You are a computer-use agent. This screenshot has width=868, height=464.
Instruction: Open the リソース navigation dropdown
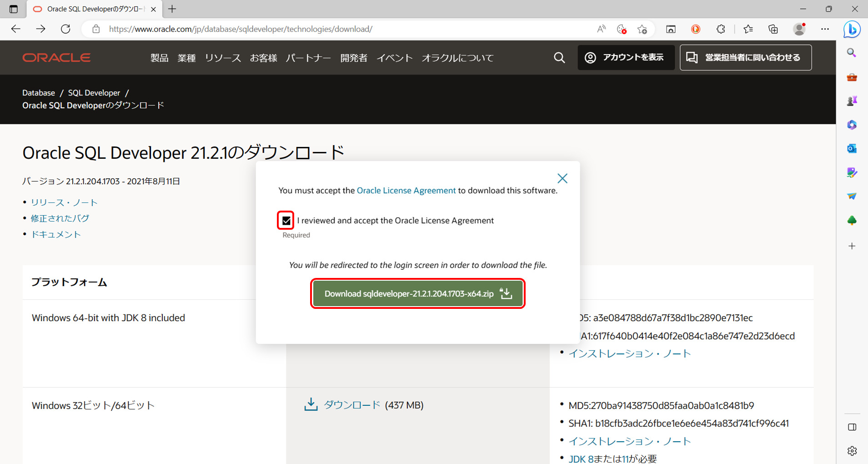(x=223, y=57)
